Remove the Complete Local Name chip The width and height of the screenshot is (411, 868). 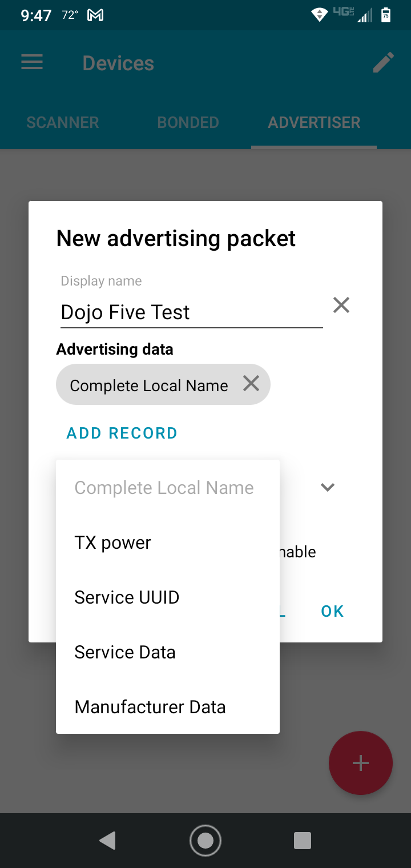pyautogui.click(x=251, y=384)
